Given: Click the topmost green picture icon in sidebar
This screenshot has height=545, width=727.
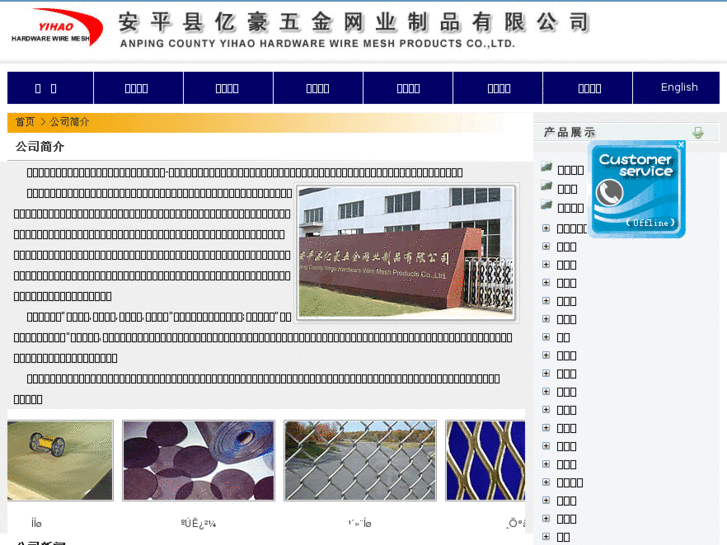Looking at the screenshot, I should point(547,167).
